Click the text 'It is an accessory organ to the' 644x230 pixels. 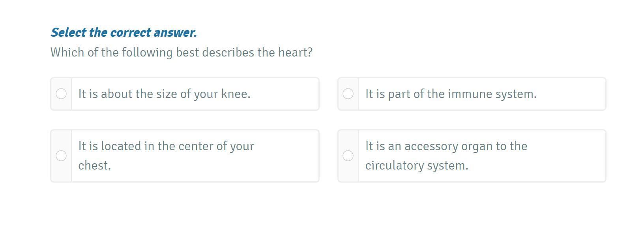tap(446, 146)
